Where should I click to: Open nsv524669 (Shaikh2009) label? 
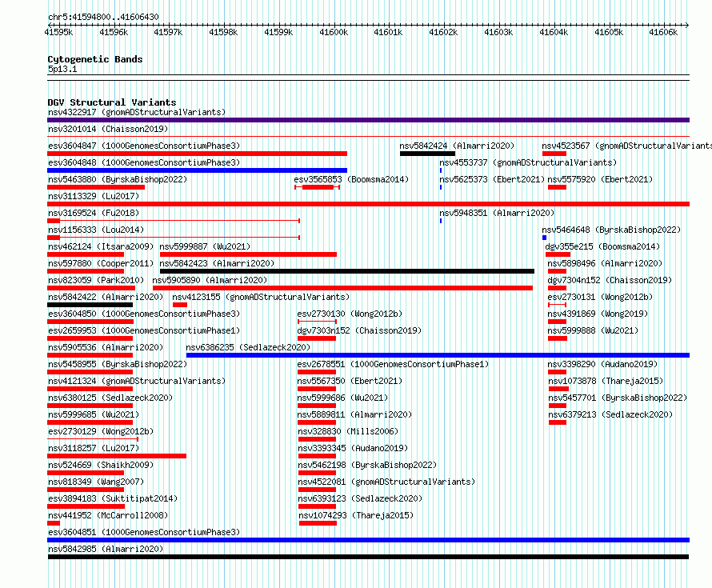click(101, 465)
